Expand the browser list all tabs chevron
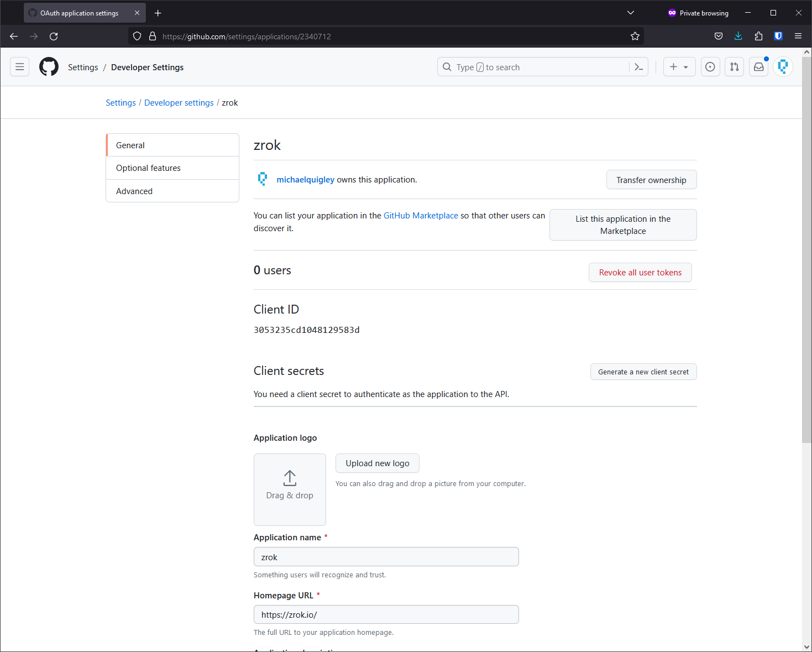This screenshot has height=652, width=812. tap(631, 13)
